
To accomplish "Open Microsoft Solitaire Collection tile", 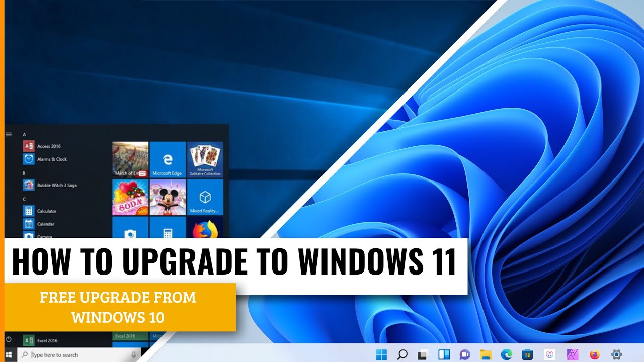I will pos(205,159).
